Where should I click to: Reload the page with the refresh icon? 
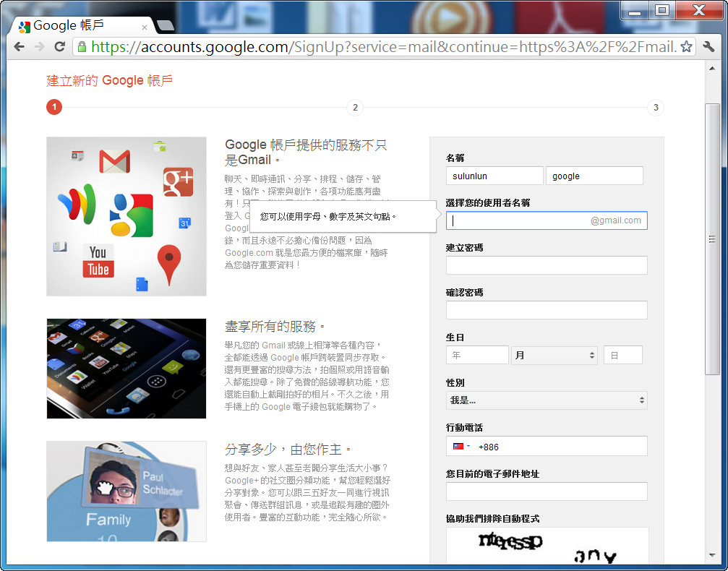59,46
